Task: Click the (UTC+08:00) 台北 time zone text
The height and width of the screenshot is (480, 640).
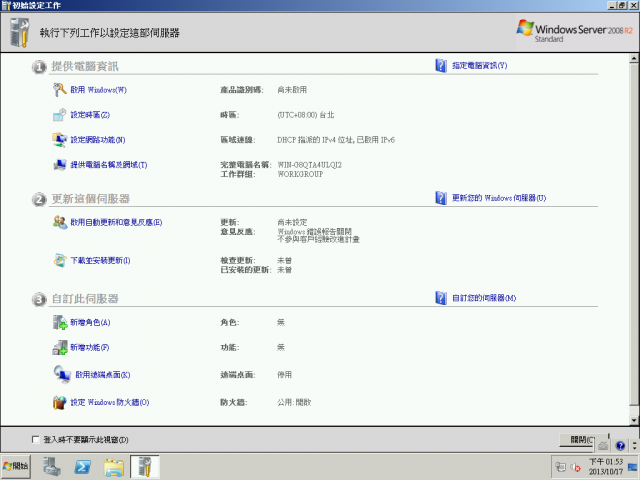Action: pos(305,115)
